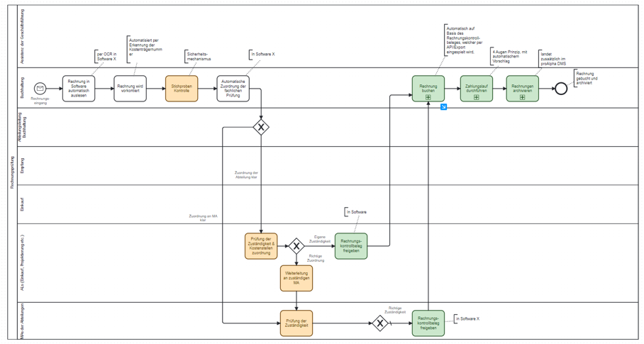
Task: Select the 4 Augen Prinzip annotation
Action: click(x=510, y=55)
